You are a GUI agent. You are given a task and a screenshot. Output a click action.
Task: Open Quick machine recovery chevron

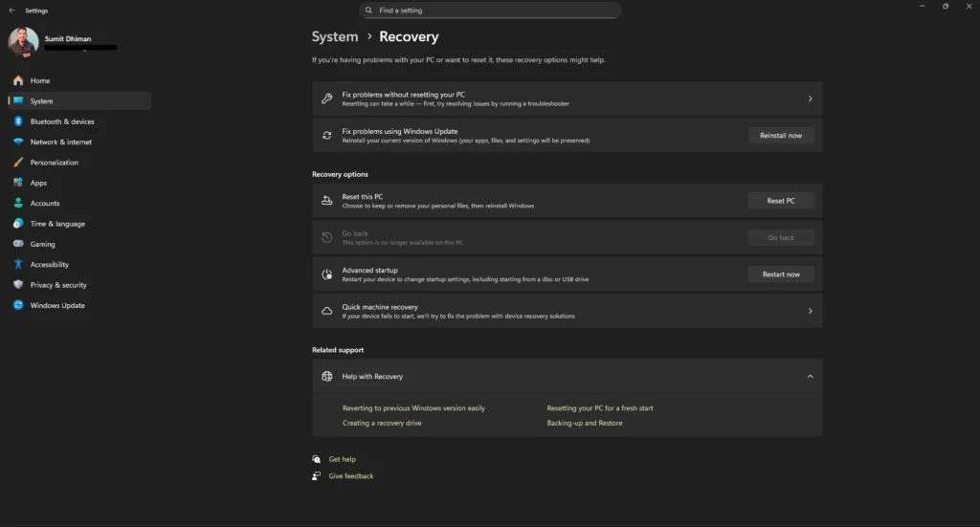coord(810,311)
